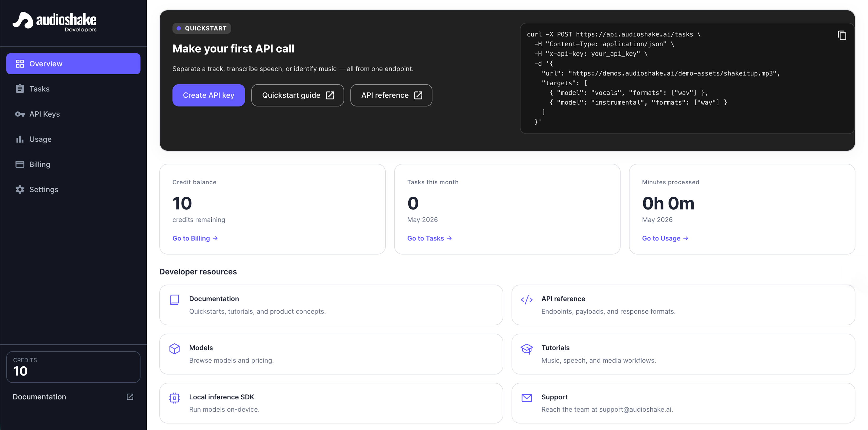This screenshot has height=430, width=868.
Task: Go to Billing from the sidebar
Action: [x=73, y=164]
